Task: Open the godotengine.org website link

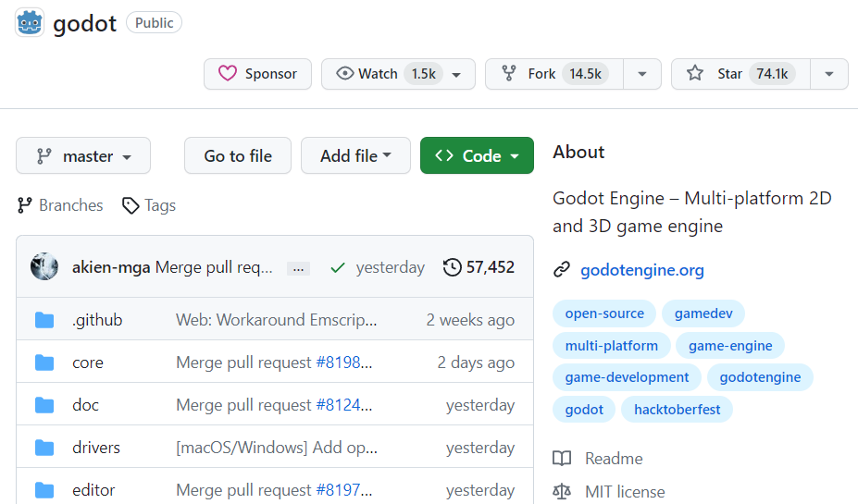Action: 641,270
